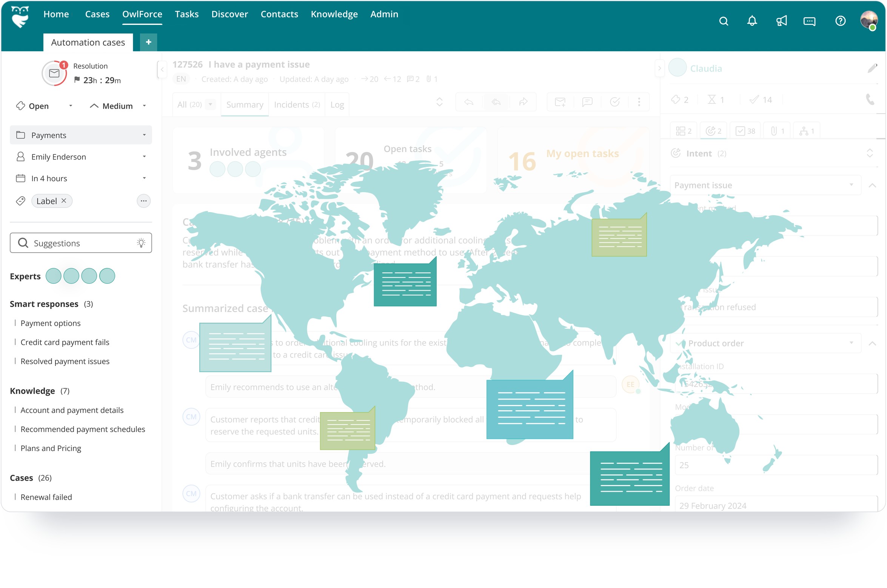
Task: Open announcements with the megaphone icon
Action: pos(782,21)
